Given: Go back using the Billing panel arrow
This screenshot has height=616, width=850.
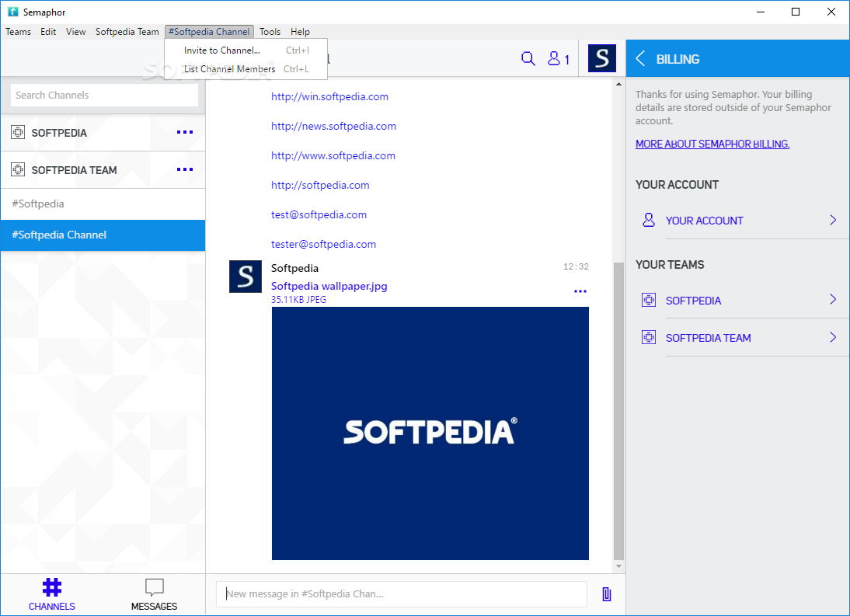Looking at the screenshot, I should 640,58.
